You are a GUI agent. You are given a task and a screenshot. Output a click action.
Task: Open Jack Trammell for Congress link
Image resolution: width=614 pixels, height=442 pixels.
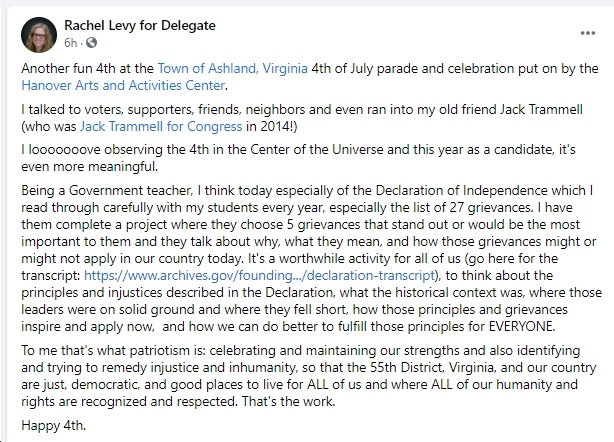tap(161, 126)
